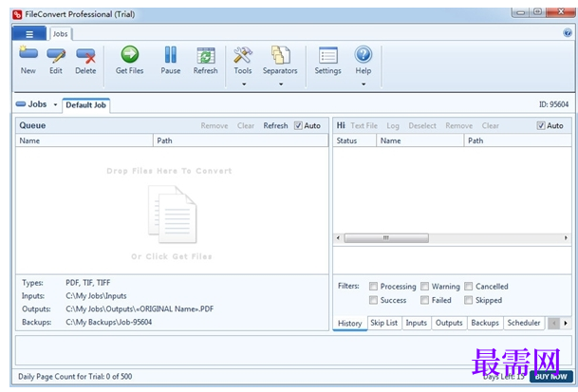Image resolution: width=578 pixels, height=392 pixels.
Task: Select the Jobs ribbon tab
Action: pos(60,34)
